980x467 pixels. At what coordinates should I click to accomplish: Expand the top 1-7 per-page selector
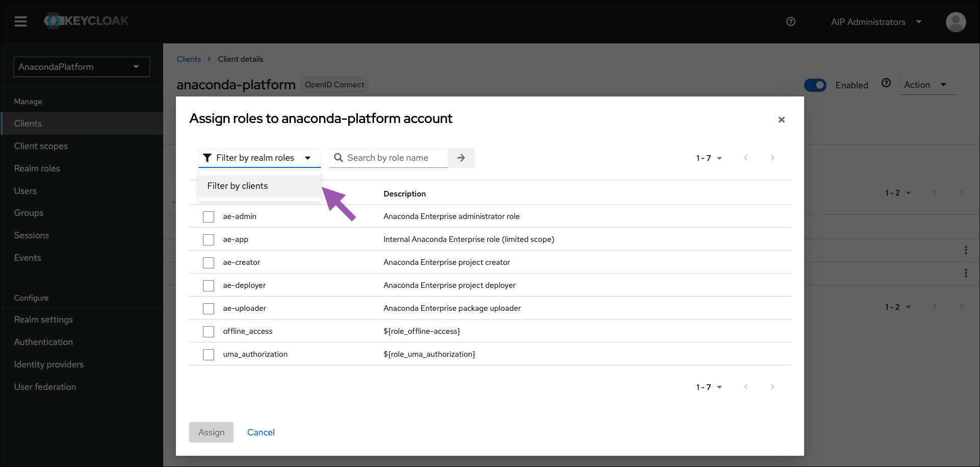pyautogui.click(x=709, y=158)
